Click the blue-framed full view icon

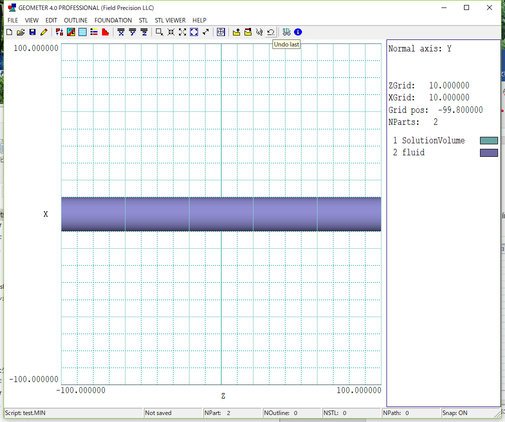coord(194,32)
